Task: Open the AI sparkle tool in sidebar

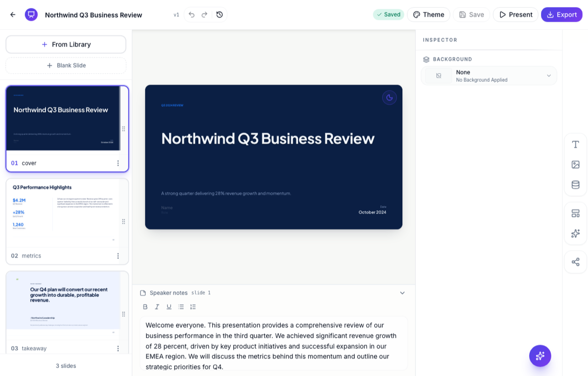Action: (576, 234)
